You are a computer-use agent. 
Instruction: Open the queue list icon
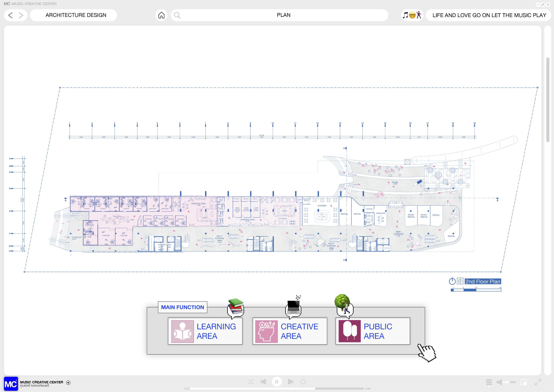tap(489, 382)
